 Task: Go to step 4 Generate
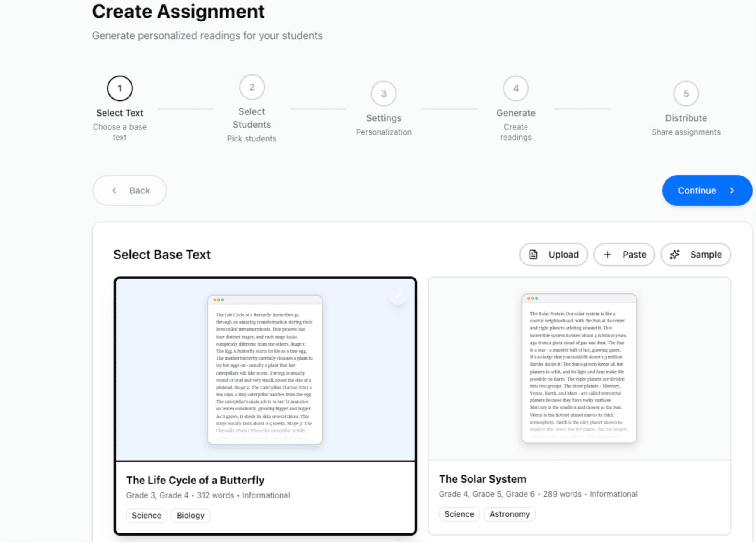(x=516, y=88)
